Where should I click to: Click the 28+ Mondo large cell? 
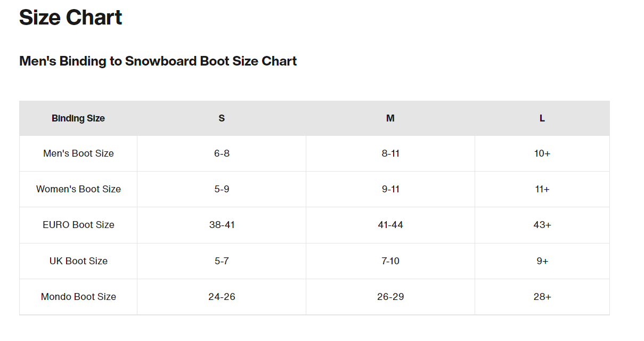542,297
